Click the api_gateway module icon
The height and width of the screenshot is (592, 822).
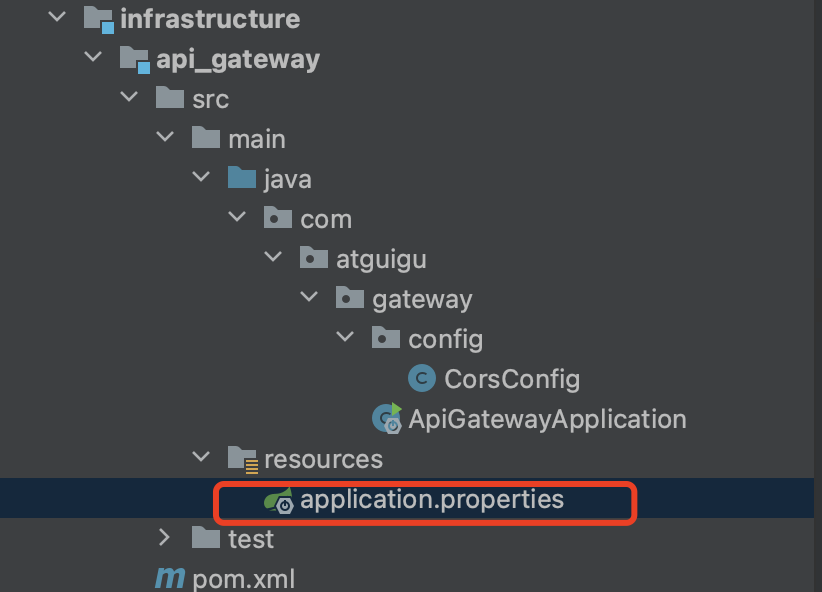click(x=134, y=58)
